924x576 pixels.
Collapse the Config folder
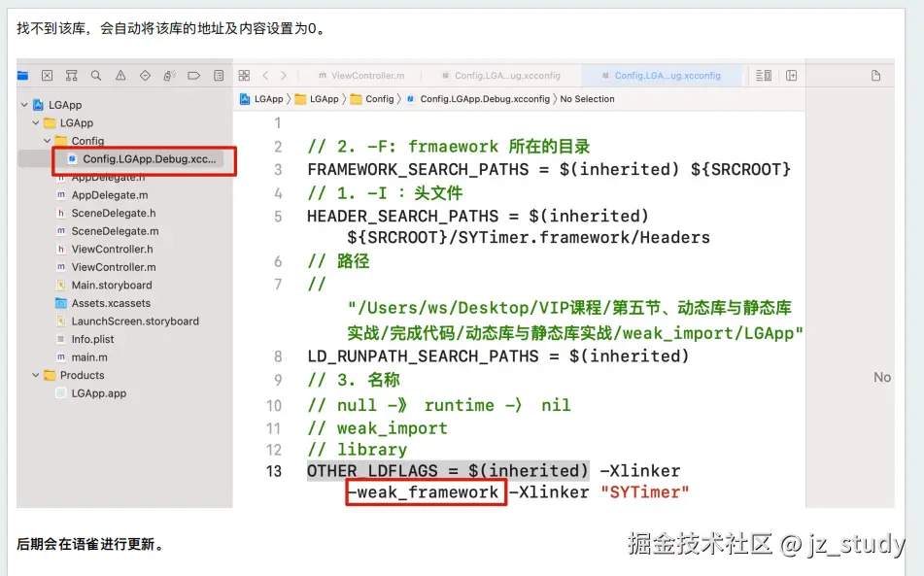(x=48, y=141)
